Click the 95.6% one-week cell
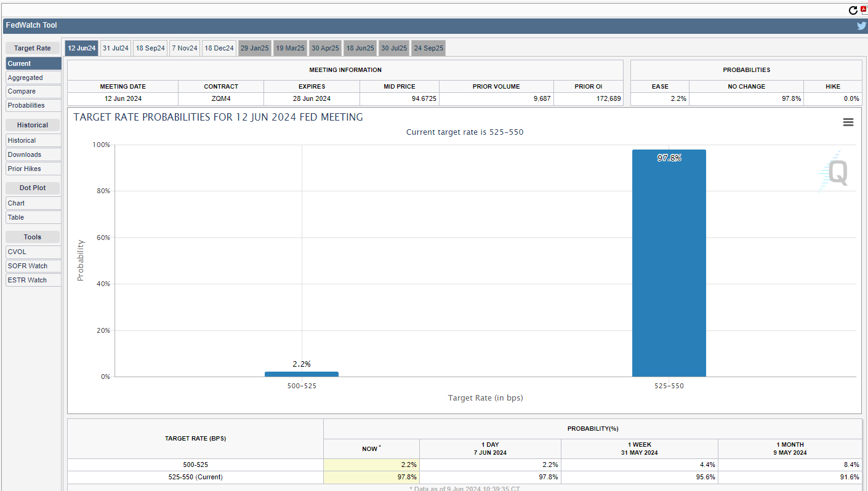 click(640, 477)
